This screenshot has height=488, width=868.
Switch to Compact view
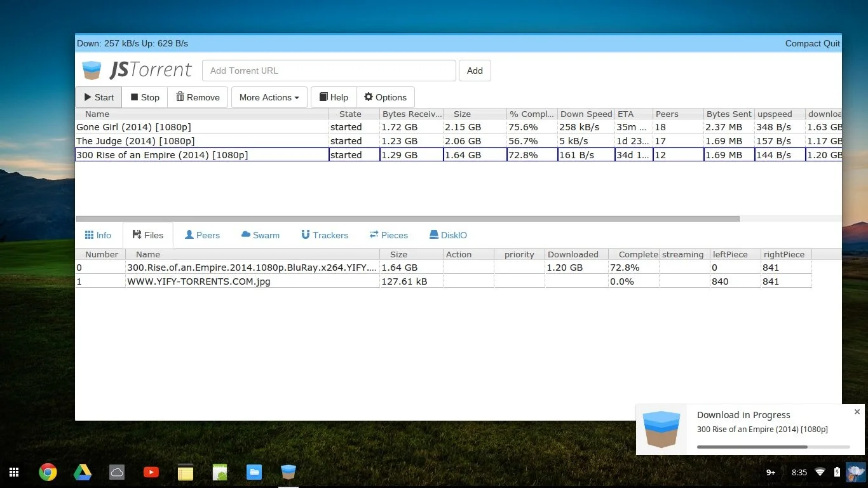[x=803, y=43]
